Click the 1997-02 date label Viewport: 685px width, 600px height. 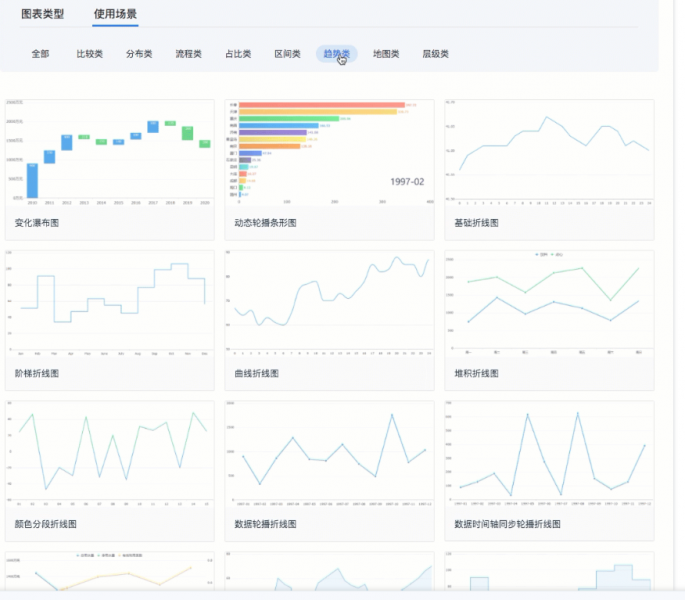point(407,182)
